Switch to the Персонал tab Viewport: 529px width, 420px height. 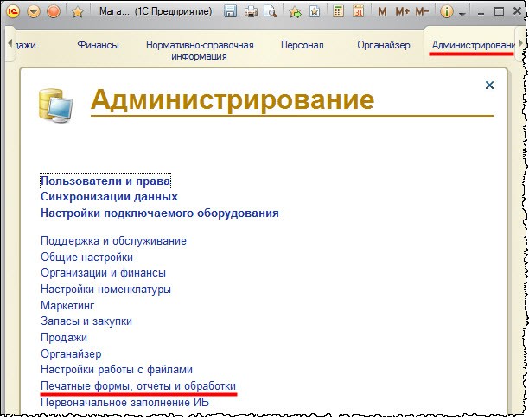(x=303, y=45)
